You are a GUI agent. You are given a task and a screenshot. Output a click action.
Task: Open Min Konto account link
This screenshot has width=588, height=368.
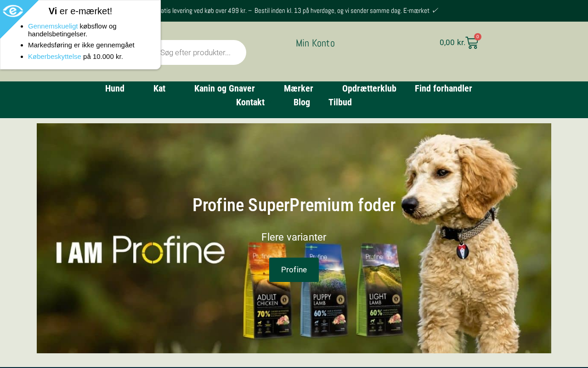[315, 43]
